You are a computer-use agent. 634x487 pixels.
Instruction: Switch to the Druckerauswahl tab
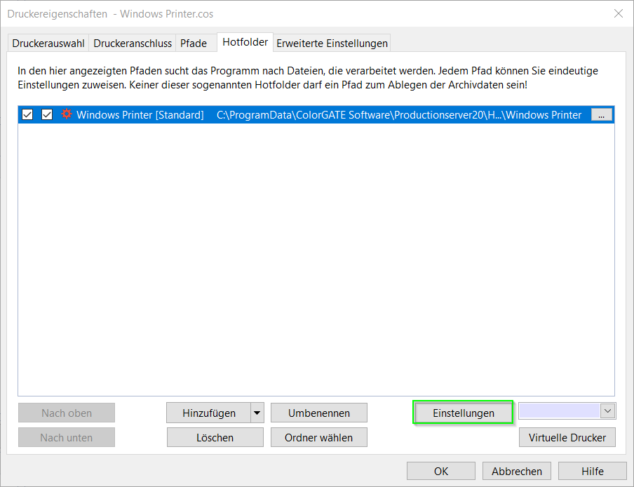(x=48, y=43)
